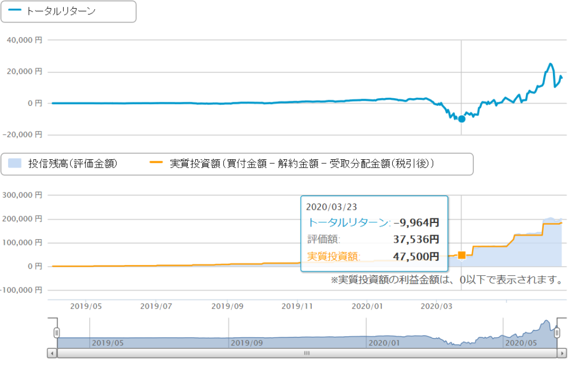Click the 2019/11 x-axis label
This screenshot has height=365, width=588.
297,306
